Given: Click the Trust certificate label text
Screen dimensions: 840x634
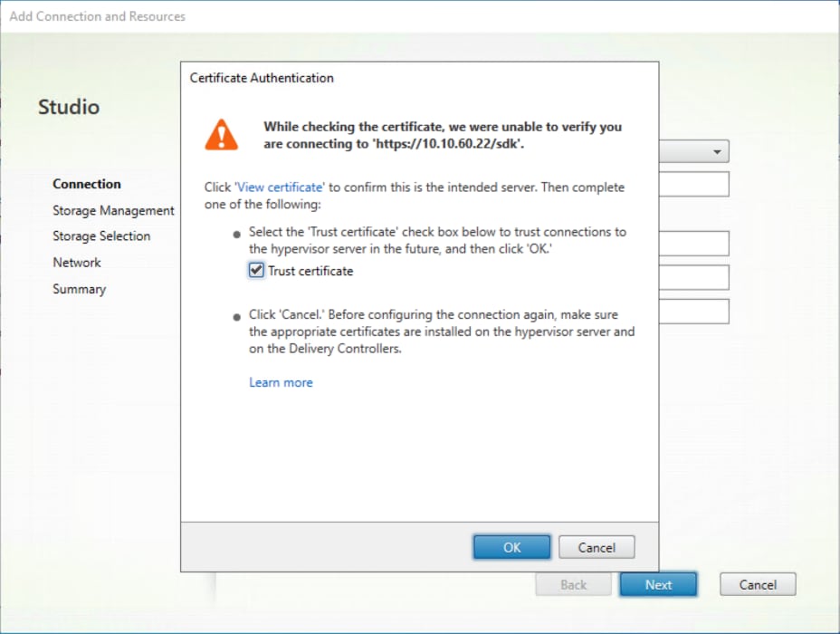Looking at the screenshot, I should [x=310, y=271].
